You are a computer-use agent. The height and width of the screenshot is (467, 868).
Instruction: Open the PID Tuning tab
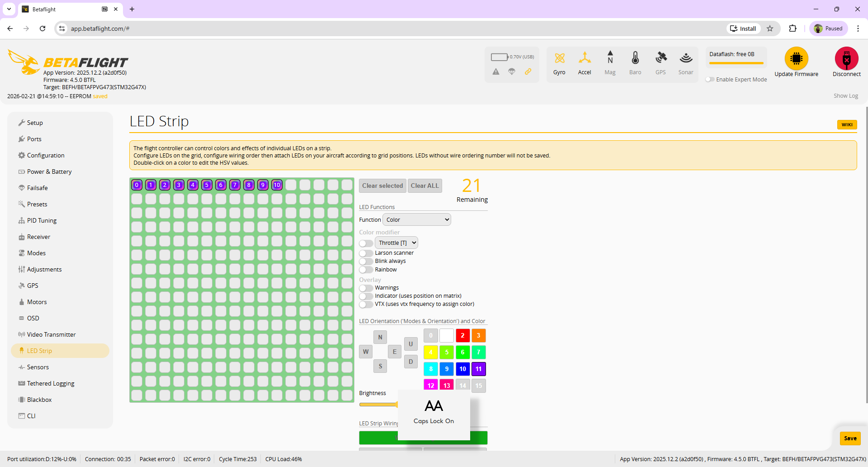[42, 220]
